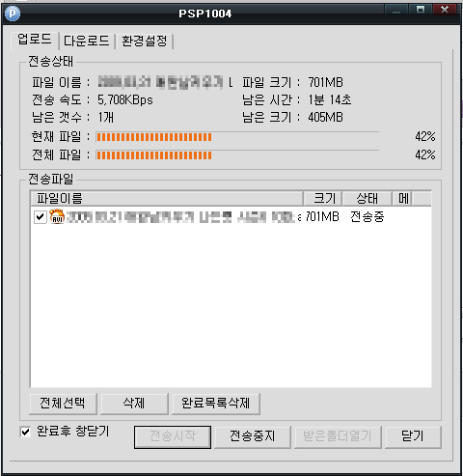Uncheck the 701MB AVI file checkbox
Screen dimensions: 463x476
coord(41,217)
